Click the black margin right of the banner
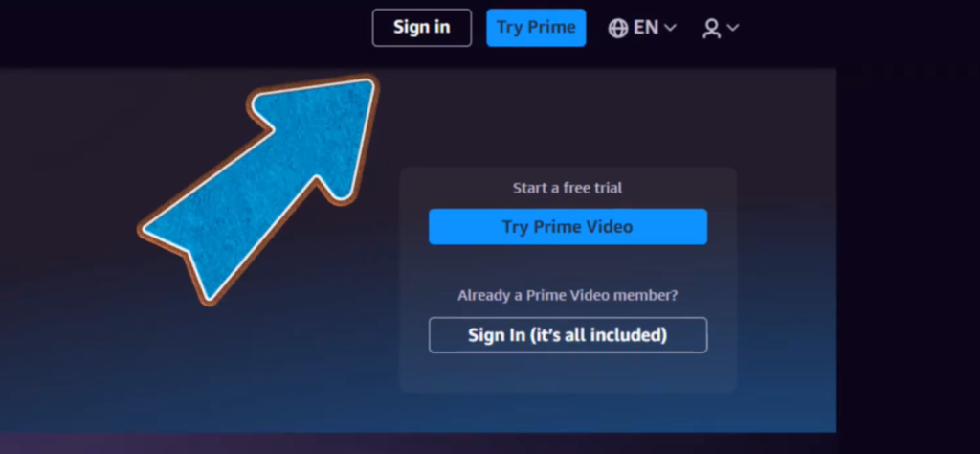980x454 pixels. click(908, 250)
